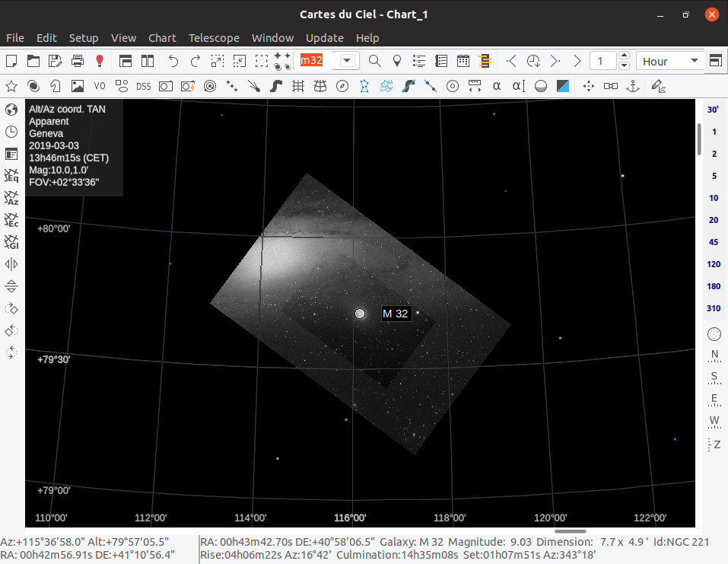The width and height of the screenshot is (728, 564).
Task: Create a new chart
Action: (11, 61)
